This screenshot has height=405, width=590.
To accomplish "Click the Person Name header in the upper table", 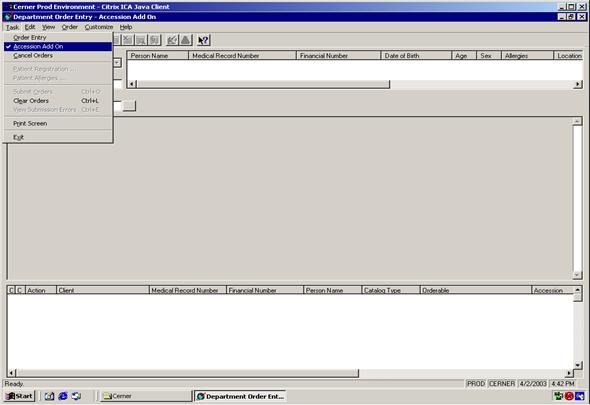I will [x=157, y=56].
